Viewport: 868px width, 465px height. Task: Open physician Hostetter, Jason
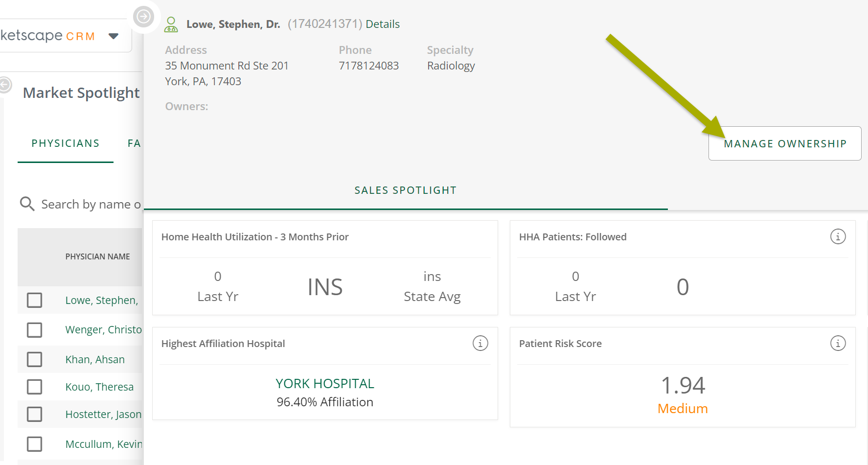pos(103,414)
